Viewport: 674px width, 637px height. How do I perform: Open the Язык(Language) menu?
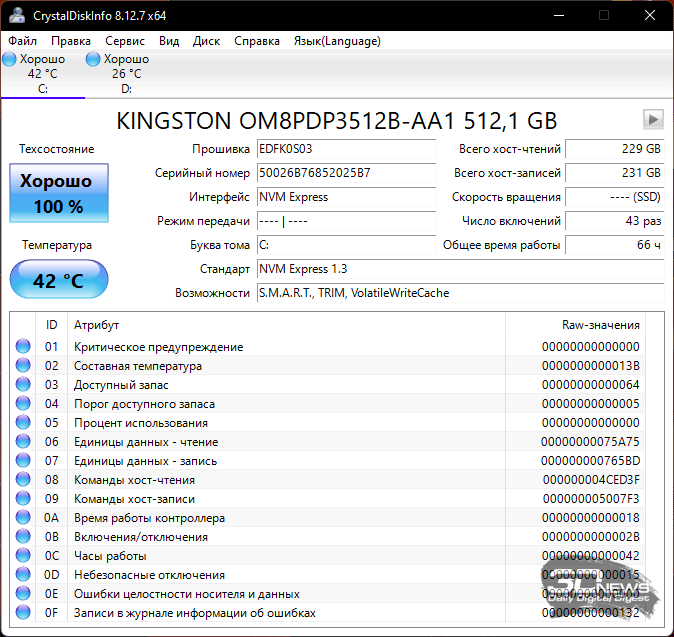pyautogui.click(x=337, y=41)
